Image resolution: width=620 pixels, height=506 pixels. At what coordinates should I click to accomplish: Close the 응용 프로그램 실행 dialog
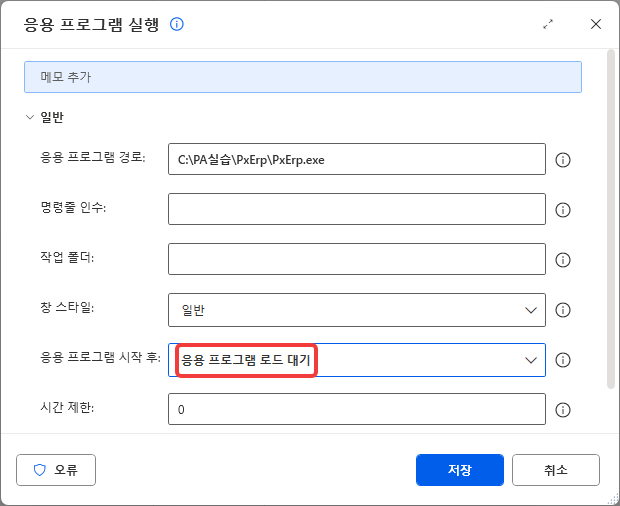click(x=596, y=24)
